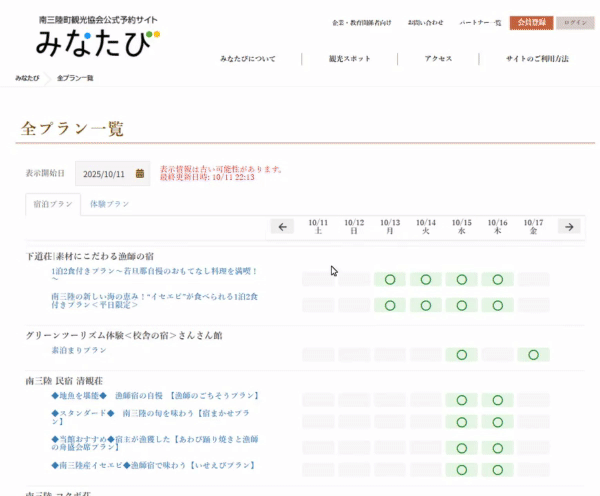Open 宿まかせプラン link
The image size is (600, 496).
pos(150,417)
